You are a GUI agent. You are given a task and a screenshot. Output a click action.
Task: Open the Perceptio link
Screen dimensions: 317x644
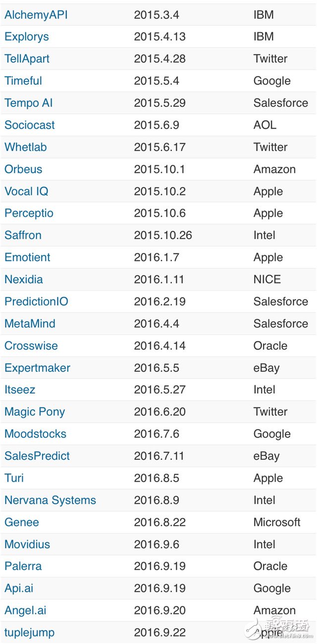pyautogui.click(x=29, y=213)
